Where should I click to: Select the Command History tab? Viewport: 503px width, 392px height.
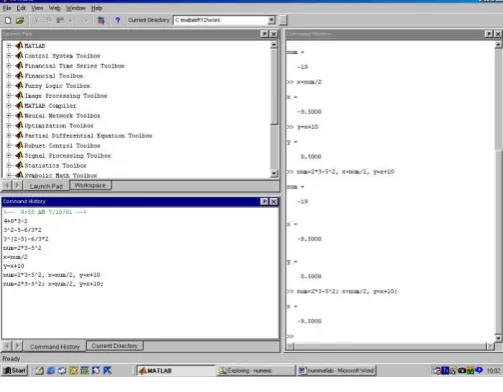click(x=55, y=347)
